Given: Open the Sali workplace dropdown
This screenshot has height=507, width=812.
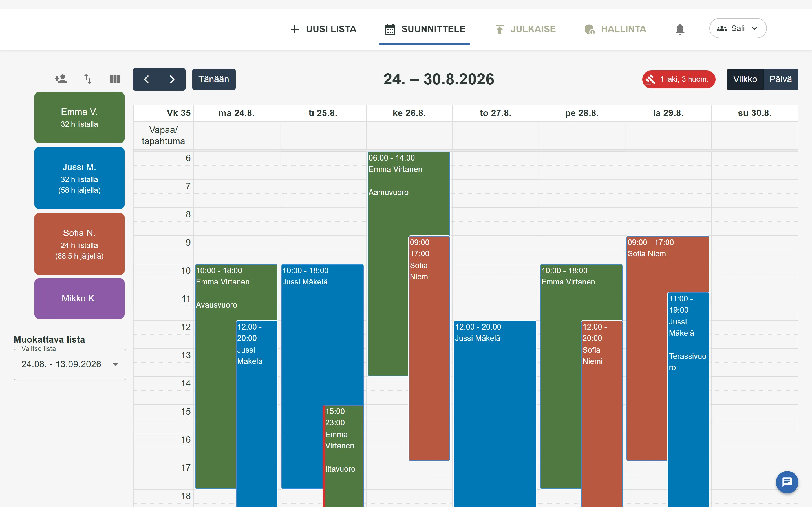Looking at the screenshot, I should 738,28.
